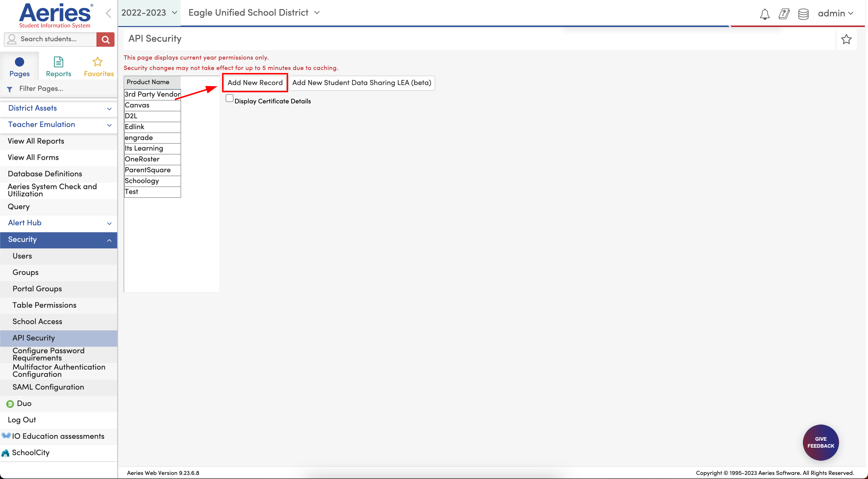Screen dimensions: 868x479
Task: Collapse the Security section
Action: click(x=59, y=240)
